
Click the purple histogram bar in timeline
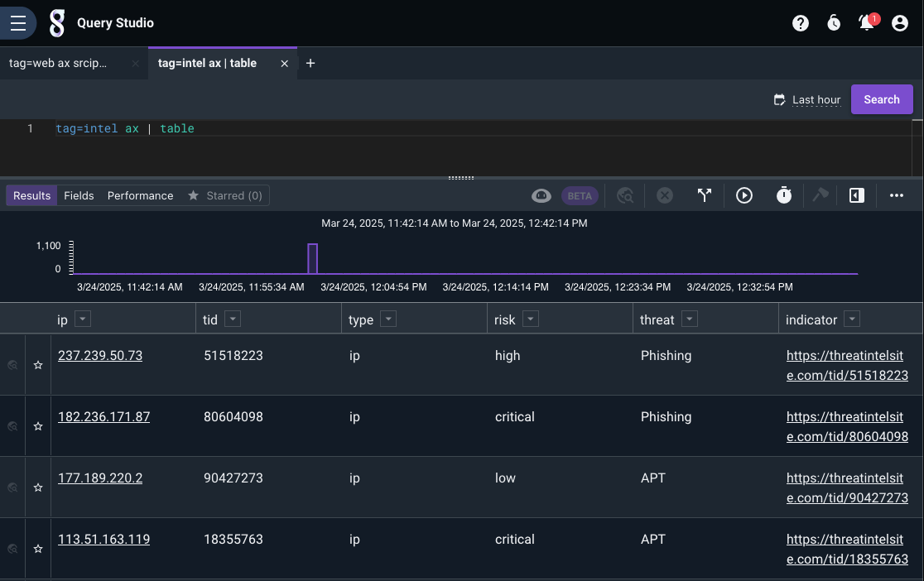(x=313, y=259)
